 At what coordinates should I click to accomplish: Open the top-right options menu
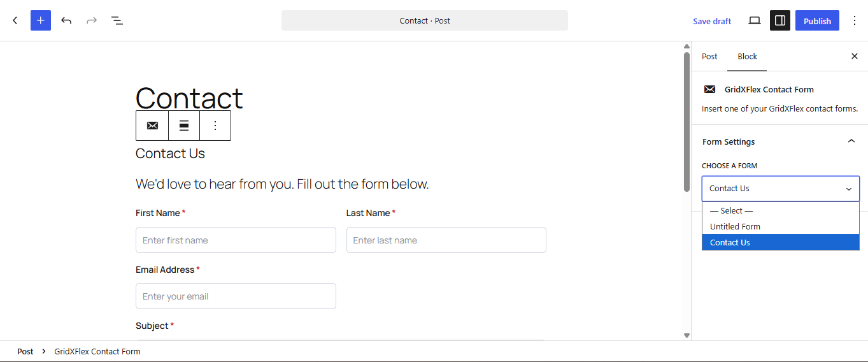(855, 20)
